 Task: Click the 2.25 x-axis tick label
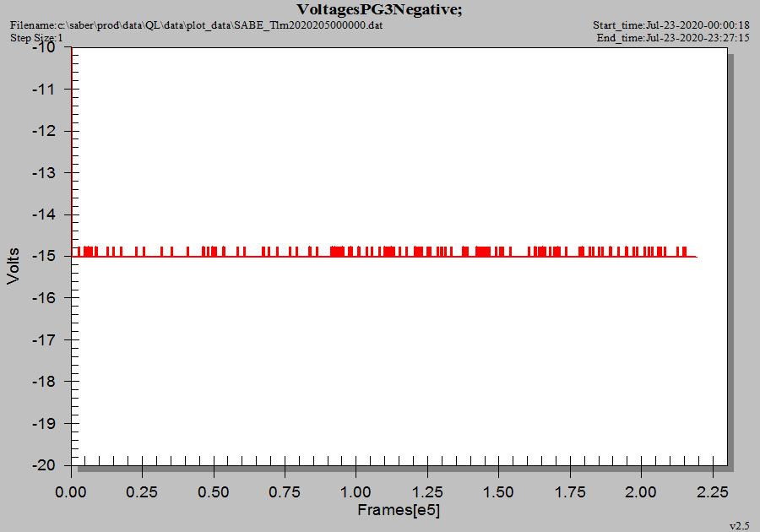coord(713,492)
